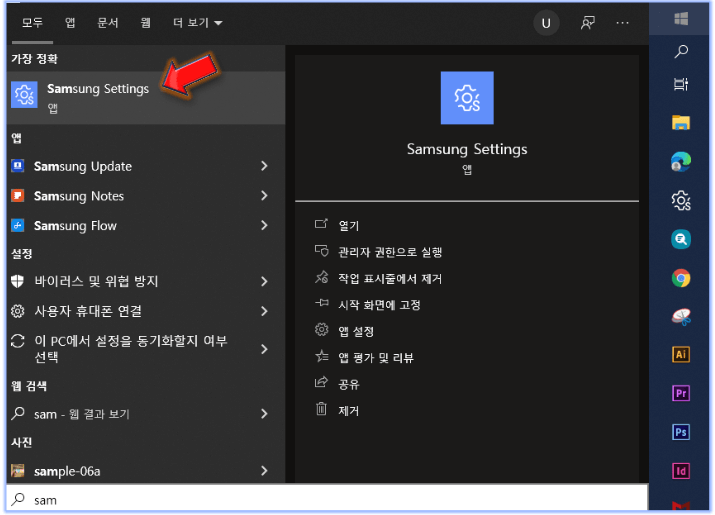715x515 pixels.
Task: Click the Samsung Flow result text
Action: [x=75, y=226]
